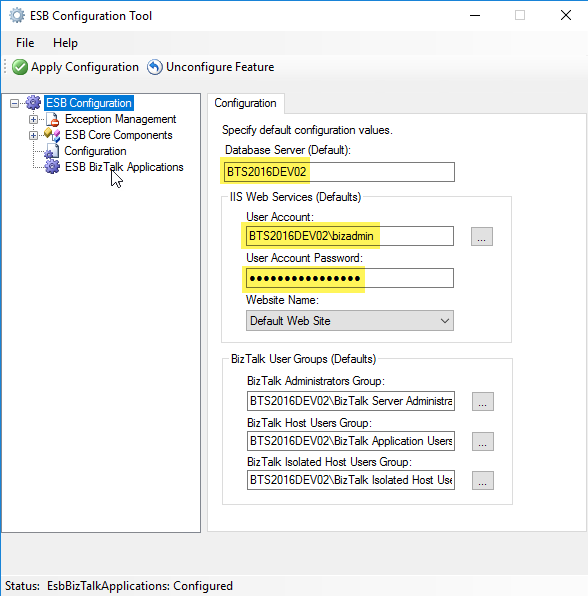Image resolution: width=588 pixels, height=596 pixels.
Task: Close the ESB Configuration Tool window
Action: click(x=566, y=16)
